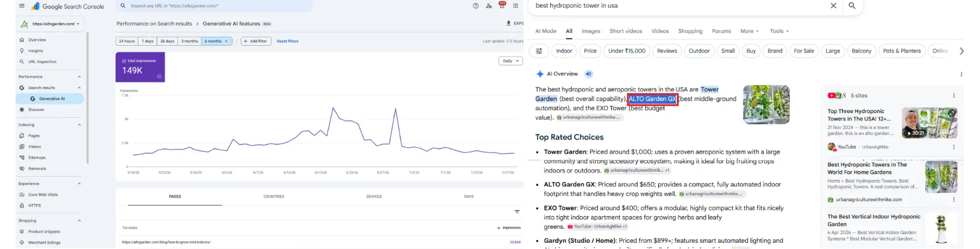The width and height of the screenshot is (980, 249).
Task: Click the Google search magnifier button
Action: (852, 6)
